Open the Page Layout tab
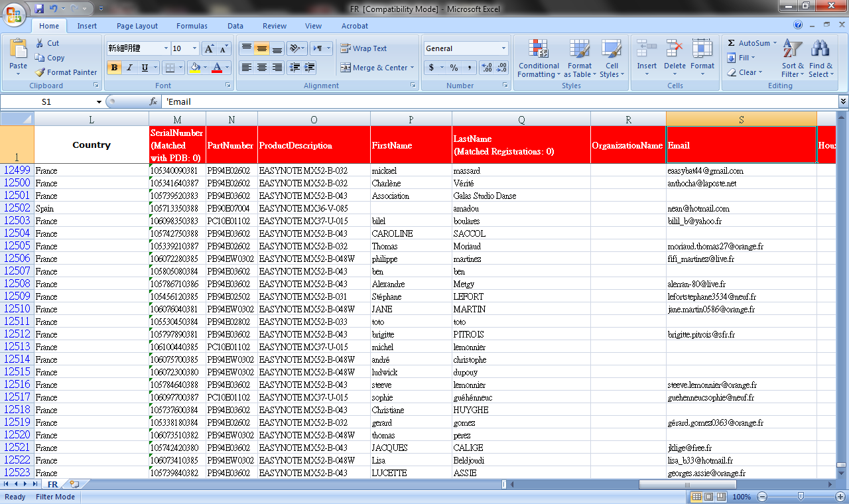849x504 pixels. point(137,26)
